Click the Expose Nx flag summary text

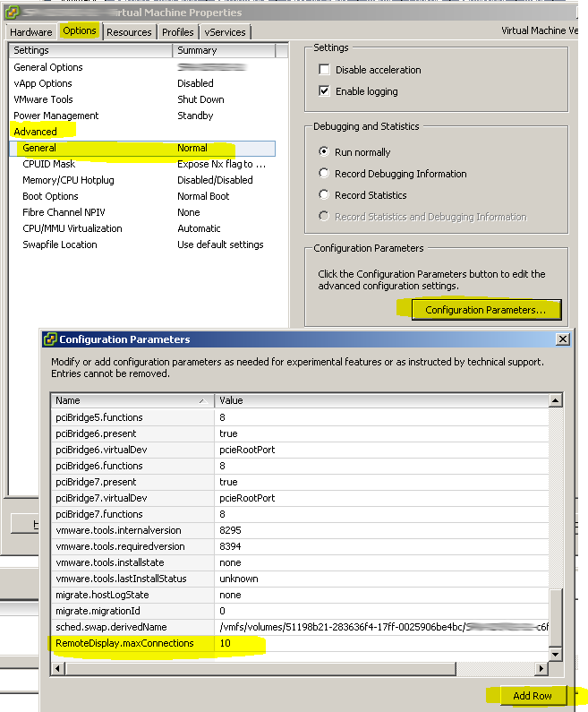[221, 164]
